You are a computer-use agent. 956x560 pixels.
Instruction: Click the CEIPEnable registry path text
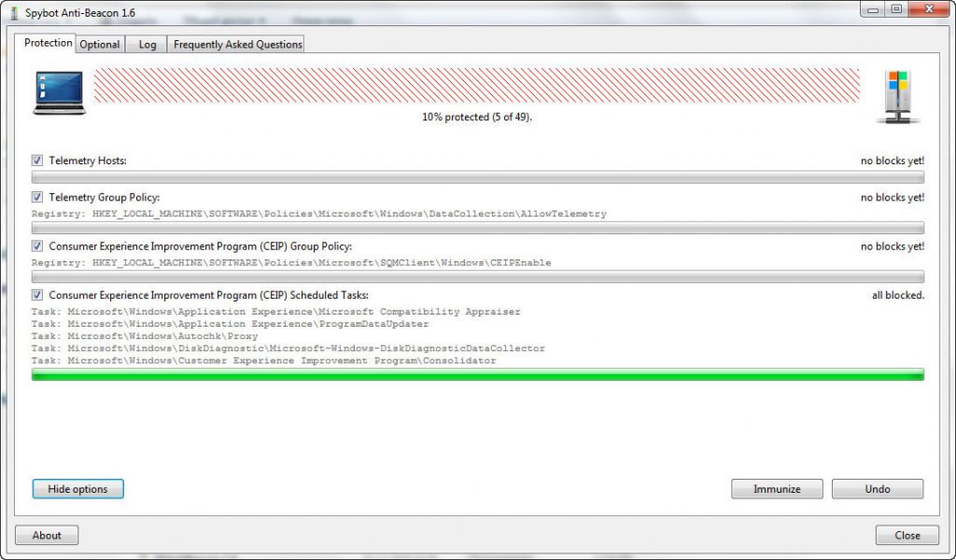pyautogui.click(x=291, y=262)
